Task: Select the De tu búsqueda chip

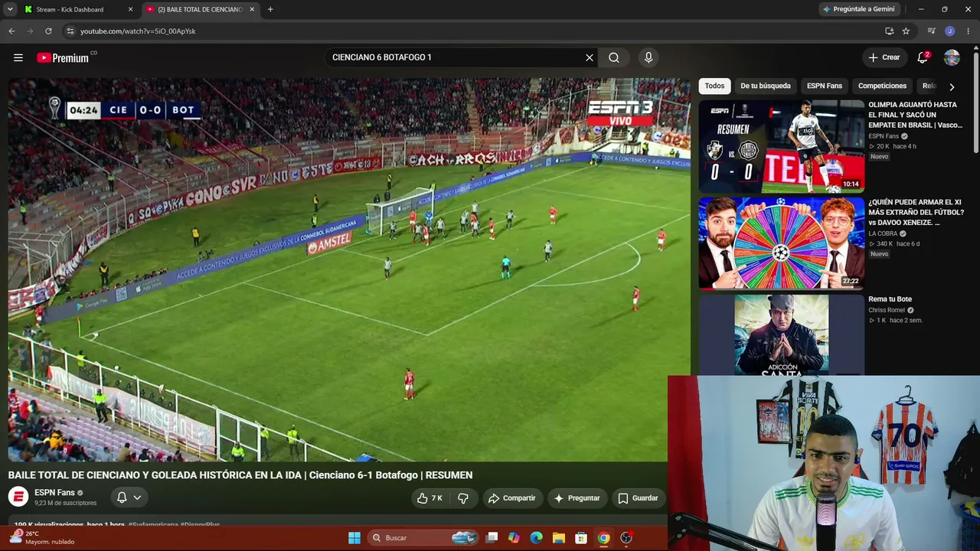Action: coord(766,86)
